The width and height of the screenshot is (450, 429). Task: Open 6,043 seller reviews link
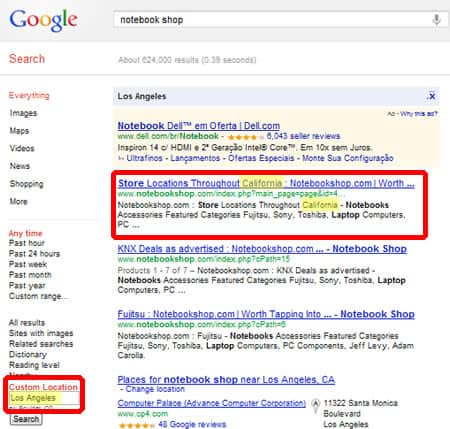coord(303,136)
